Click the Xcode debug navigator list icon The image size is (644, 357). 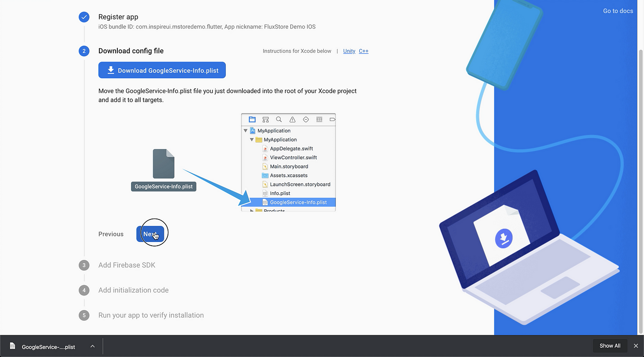pos(319,120)
